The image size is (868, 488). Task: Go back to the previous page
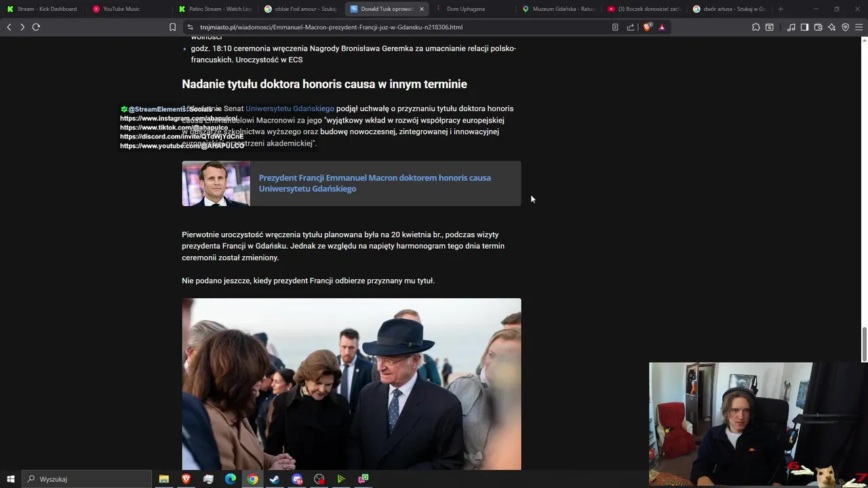[9, 27]
